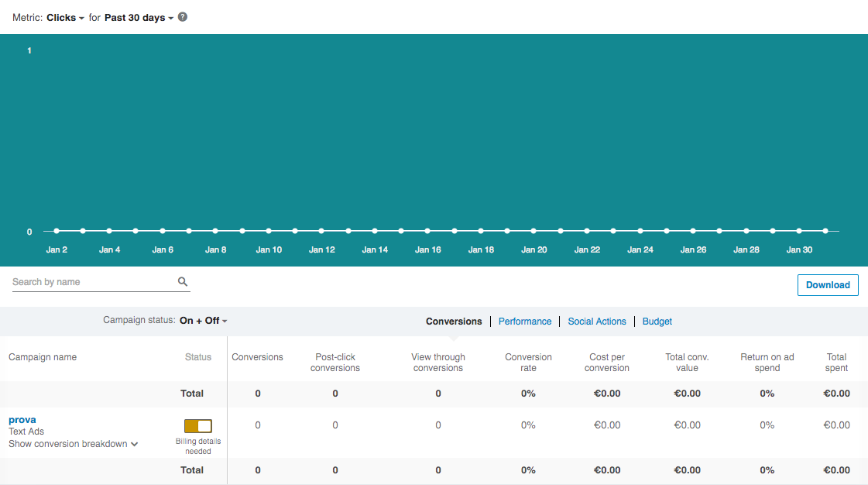
Task: Click the search magnifier icon
Action: (182, 281)
